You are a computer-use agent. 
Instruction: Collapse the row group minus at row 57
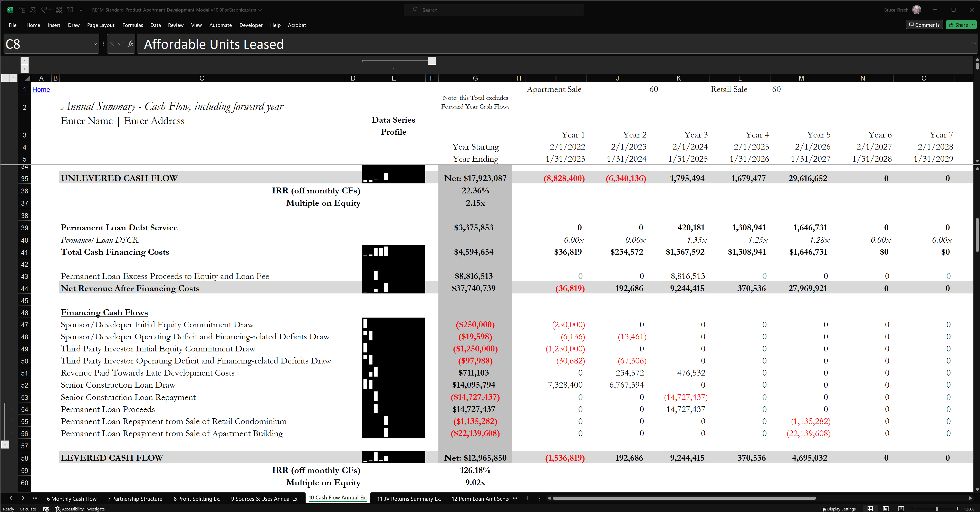click(5, 444)
